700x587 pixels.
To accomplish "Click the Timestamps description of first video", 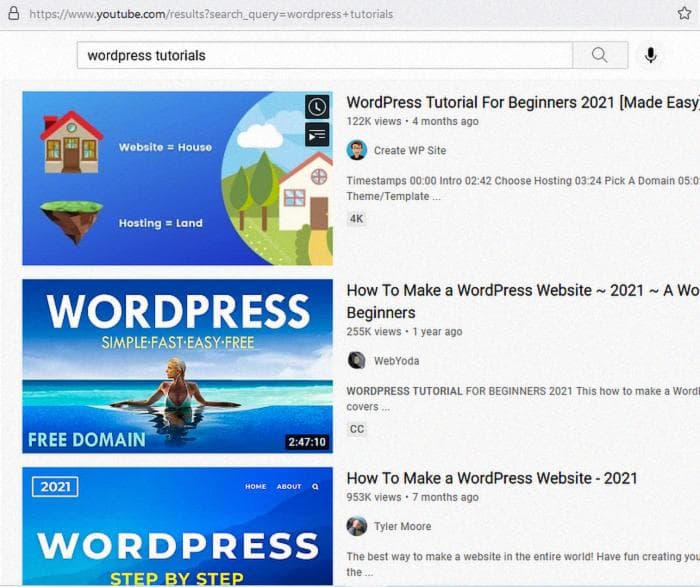I will point(523,188).
